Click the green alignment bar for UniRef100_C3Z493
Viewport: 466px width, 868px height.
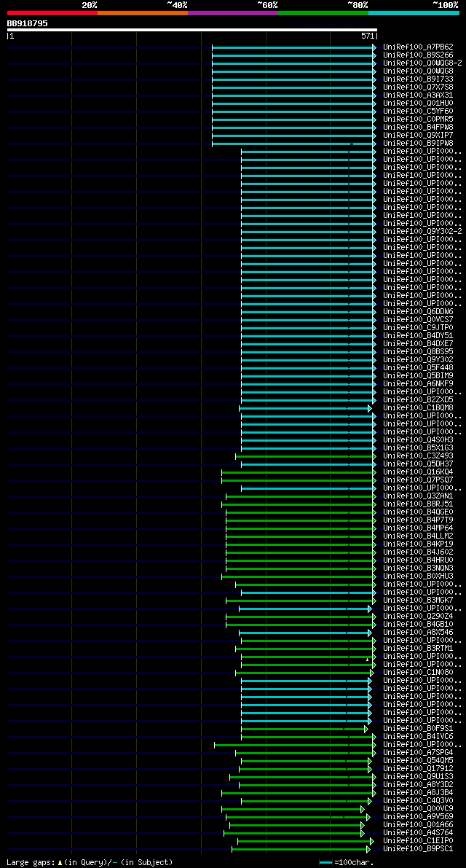[x=306, y=456]
